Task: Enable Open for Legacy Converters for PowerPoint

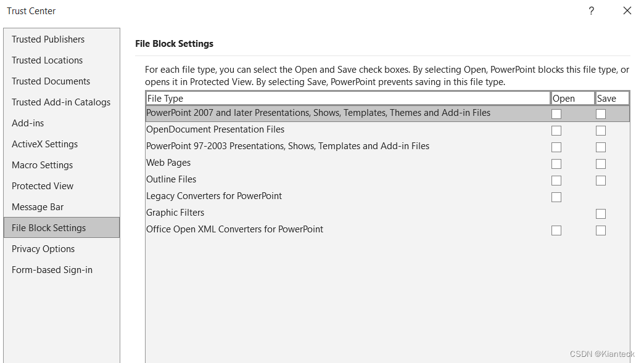Action: 556,197
